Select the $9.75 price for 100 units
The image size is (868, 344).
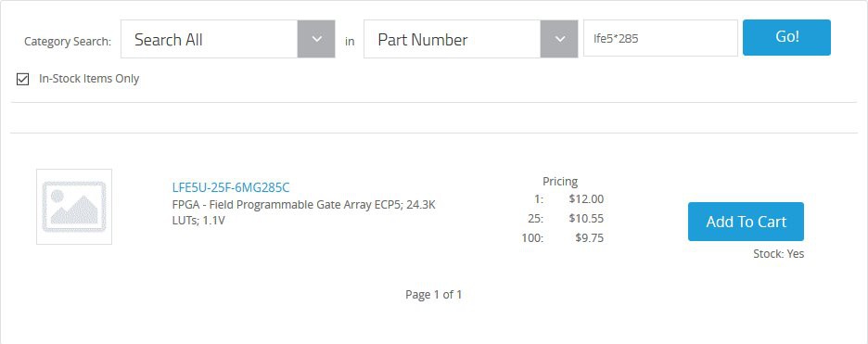coord(590,238)
